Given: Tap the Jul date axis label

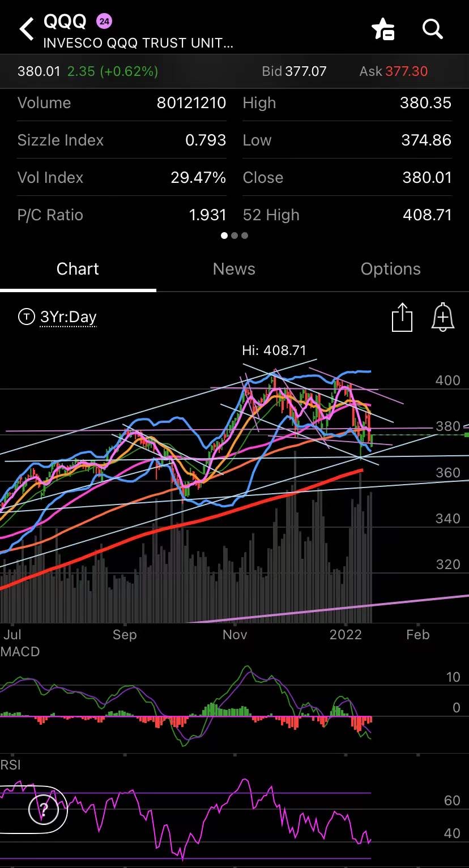Looking at the screenshot, I should pyautogui.click(x=12, y=634).
